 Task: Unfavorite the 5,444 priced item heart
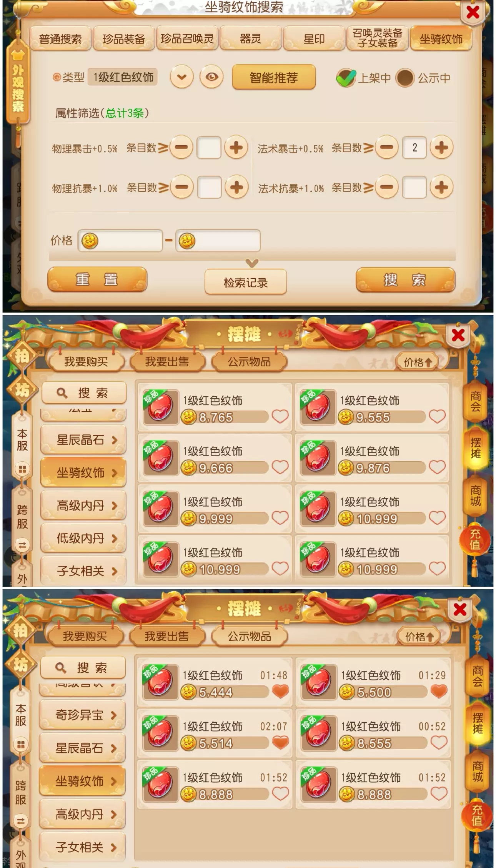[x=280, y=692]
